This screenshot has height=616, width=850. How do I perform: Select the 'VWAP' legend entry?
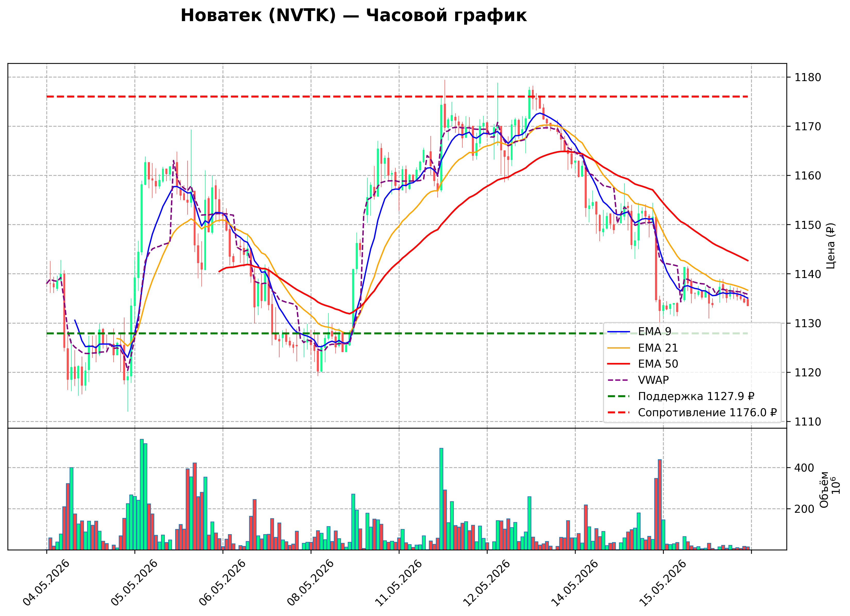638,380
